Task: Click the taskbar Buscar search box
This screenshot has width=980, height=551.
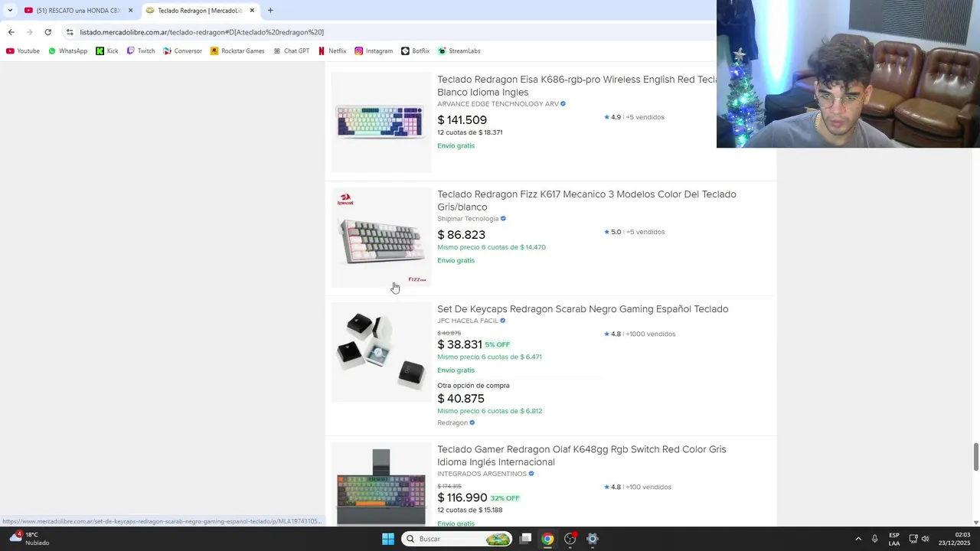Action: click(x=457, y=539)
